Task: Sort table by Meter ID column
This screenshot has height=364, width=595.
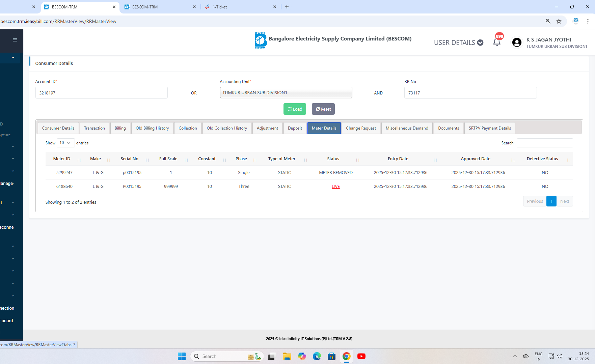Action: click(x=62, y=159)
